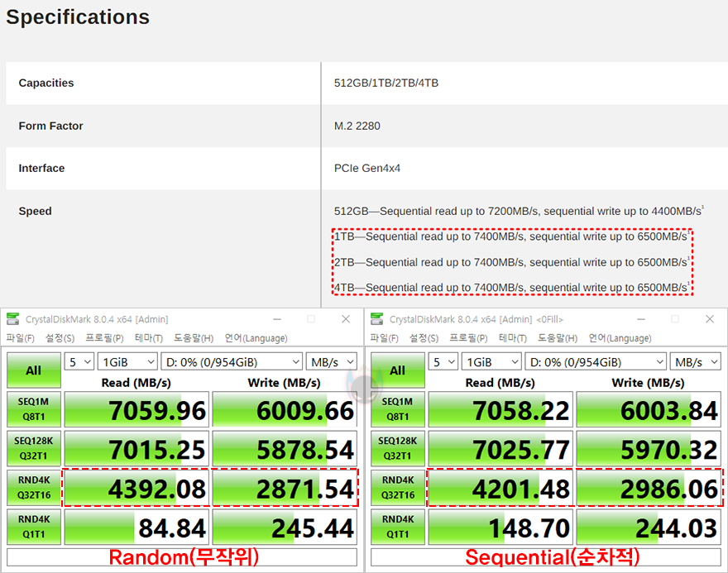Open 언어(Language) menu in left window
The height and width of the screenshot is (573, 728).
click(x=256, y=338)
